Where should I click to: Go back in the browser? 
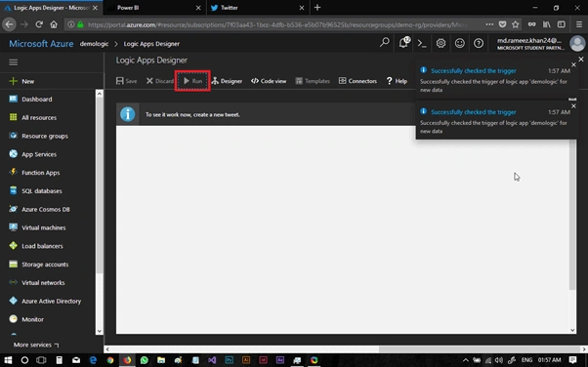9,24
